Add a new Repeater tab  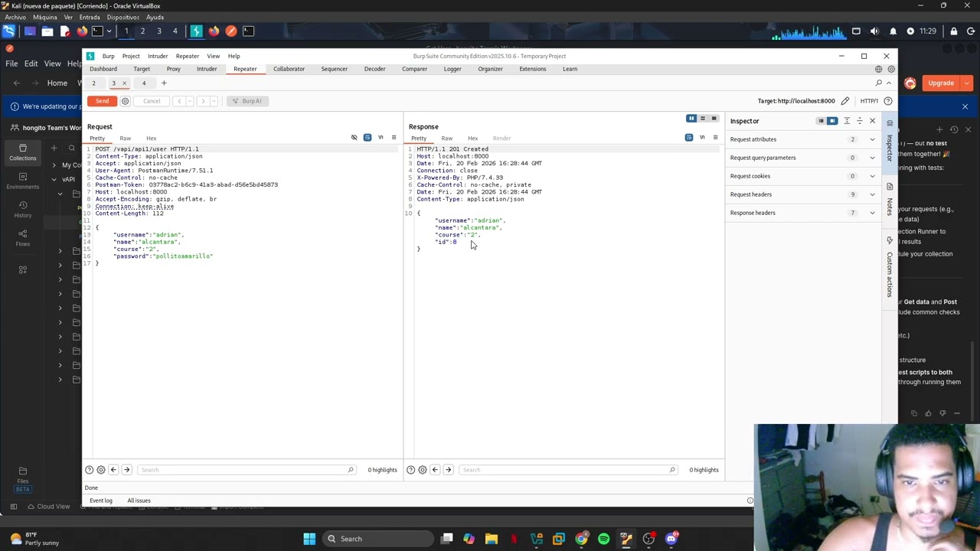point(163,83)
